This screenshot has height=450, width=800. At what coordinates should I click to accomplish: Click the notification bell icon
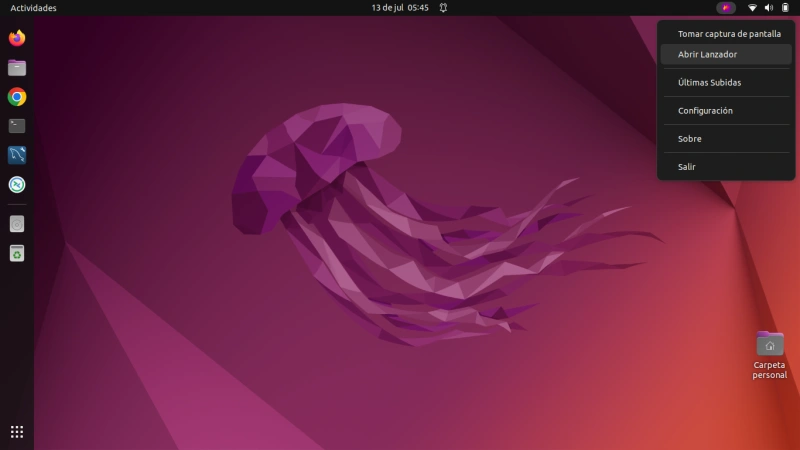[x=443, y=8]
